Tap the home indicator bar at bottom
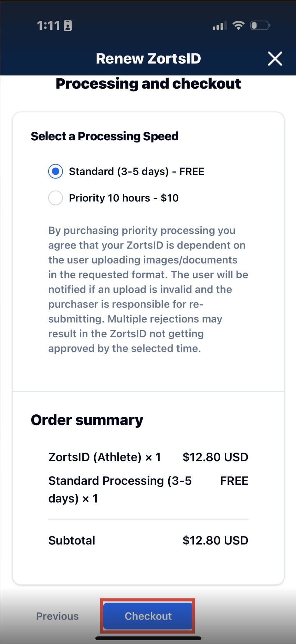 [x=148, y=638]
